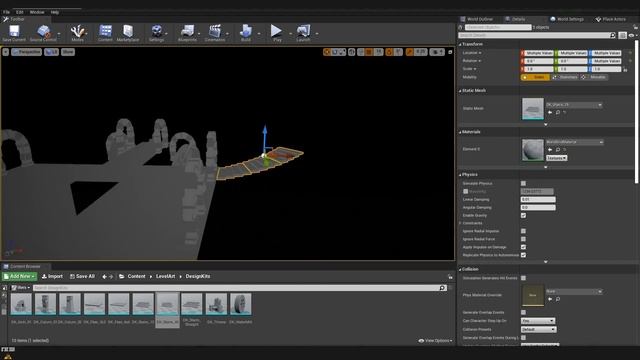Use selected asset arrow for Element 0 material
640x360 pixels.
[x=550, y=150]
